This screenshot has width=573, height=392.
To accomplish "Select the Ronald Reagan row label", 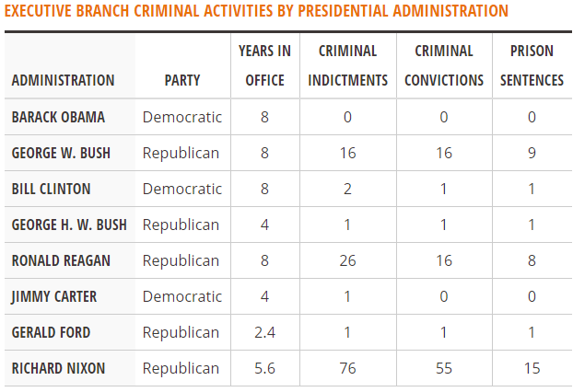I will (x=61, y=260).
